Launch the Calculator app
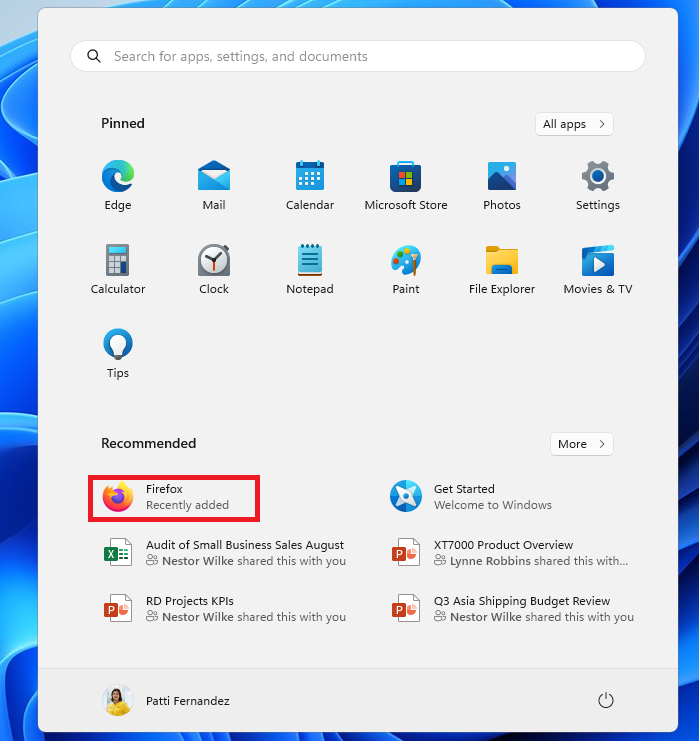This screenshot has height=741, width=699. [x=118, y=269]
